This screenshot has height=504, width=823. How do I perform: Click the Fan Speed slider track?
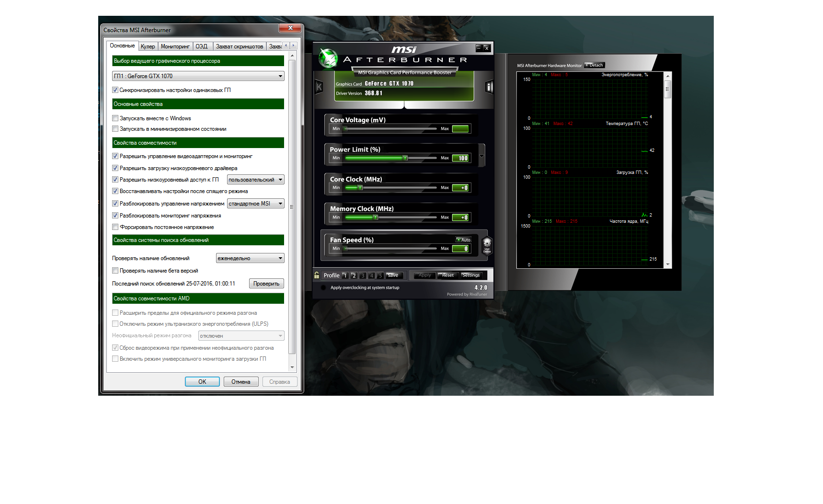pyautogui.click(x=390, y=249)
